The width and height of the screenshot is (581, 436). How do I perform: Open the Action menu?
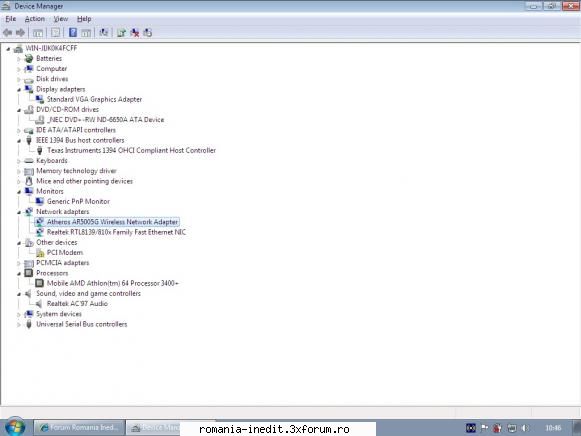point(34,19)
